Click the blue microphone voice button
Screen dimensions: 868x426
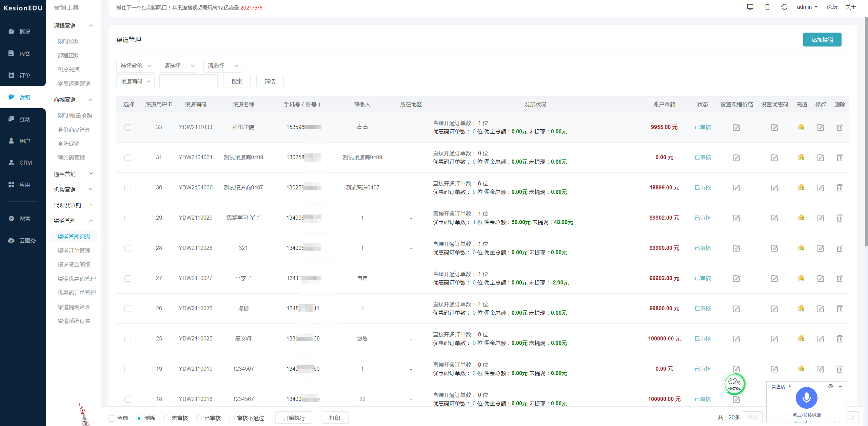806,397
